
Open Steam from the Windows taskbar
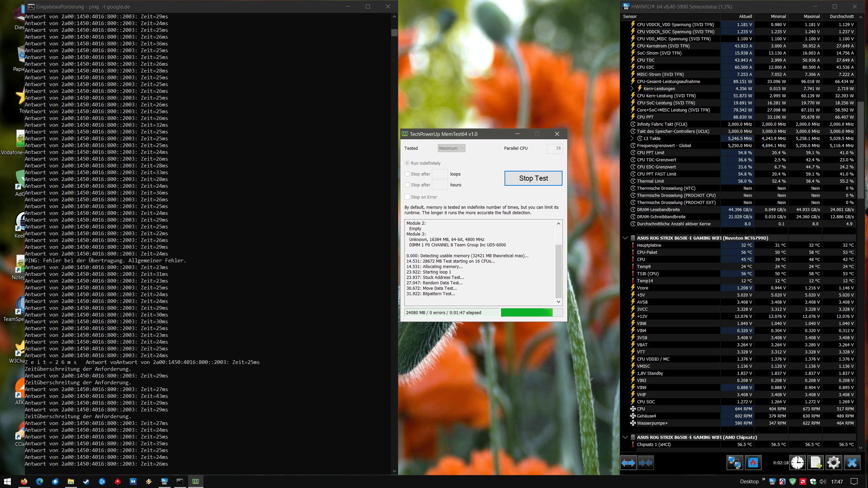pyautogui.click(x=86, y=482)
